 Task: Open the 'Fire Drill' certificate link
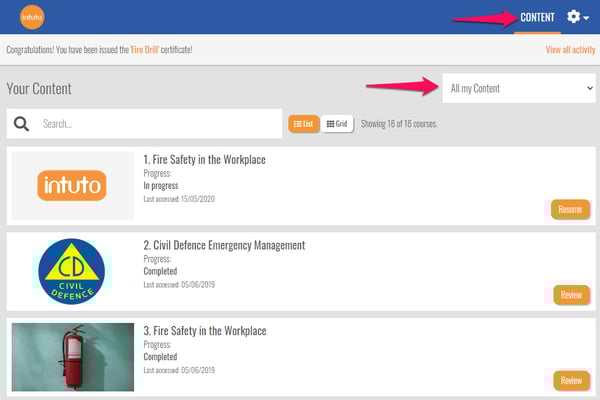coord(145,50)
